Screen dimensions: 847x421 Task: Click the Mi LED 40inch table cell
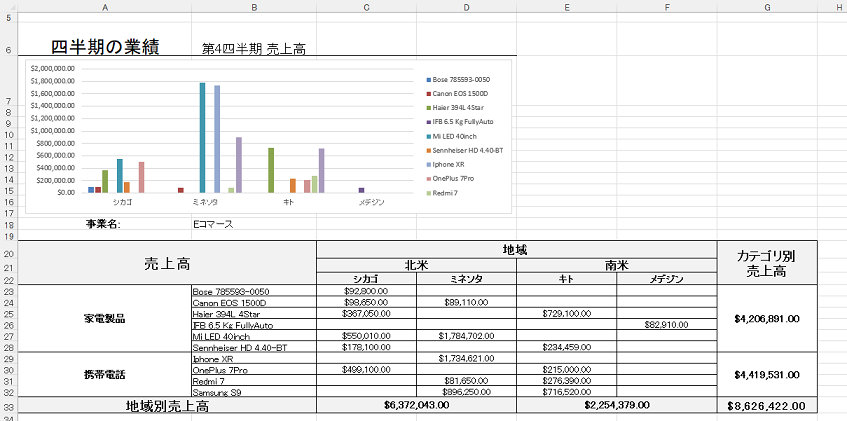254,336
